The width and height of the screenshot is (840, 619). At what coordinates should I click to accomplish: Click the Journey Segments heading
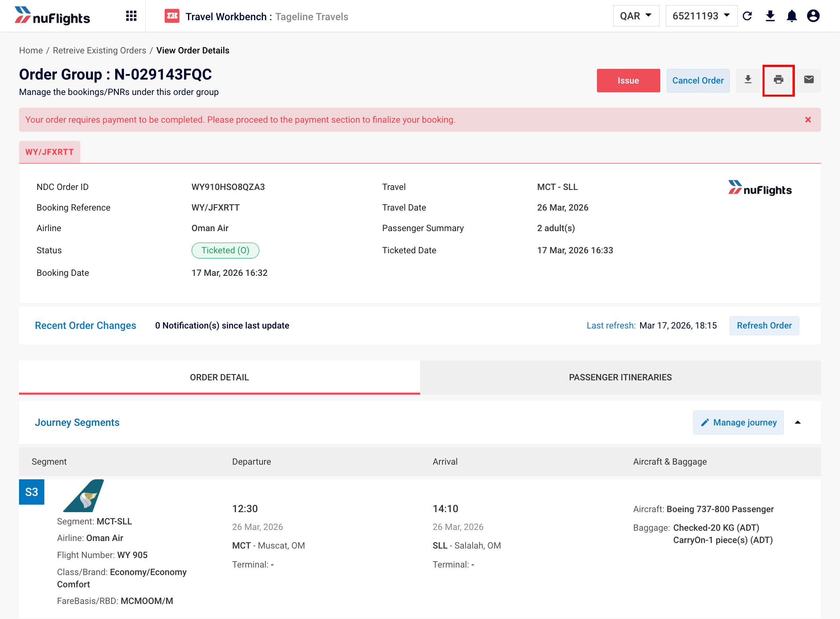click(77, 422)
